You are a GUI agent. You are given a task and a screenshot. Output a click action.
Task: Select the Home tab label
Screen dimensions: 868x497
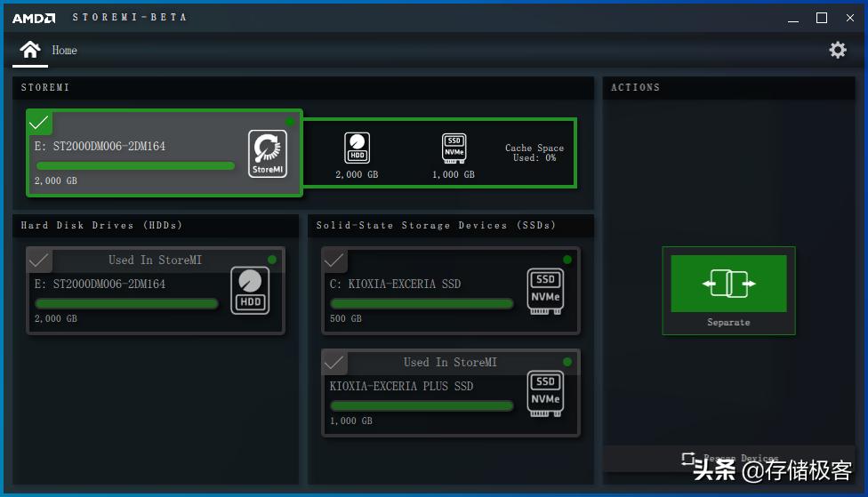pos(64,51)
